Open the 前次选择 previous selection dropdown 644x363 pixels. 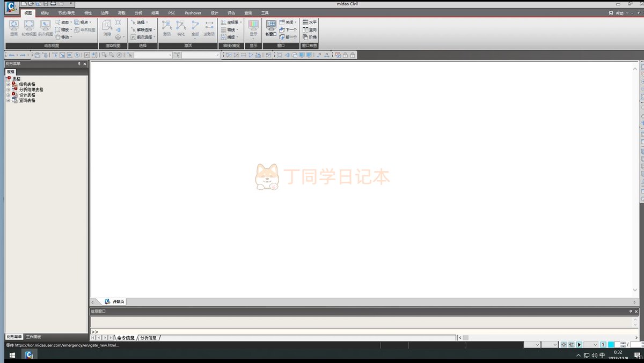[x=143, y=37]
